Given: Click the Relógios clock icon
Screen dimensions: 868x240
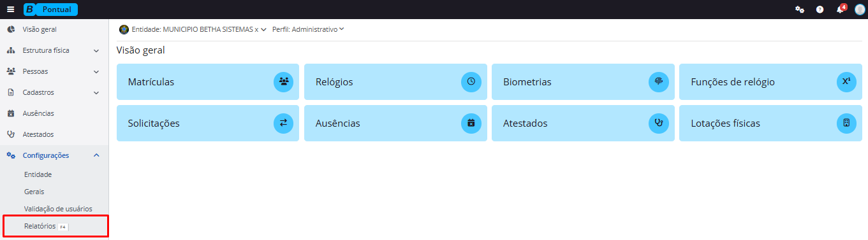Looking at the screenshot, I should tap(471, 81).
